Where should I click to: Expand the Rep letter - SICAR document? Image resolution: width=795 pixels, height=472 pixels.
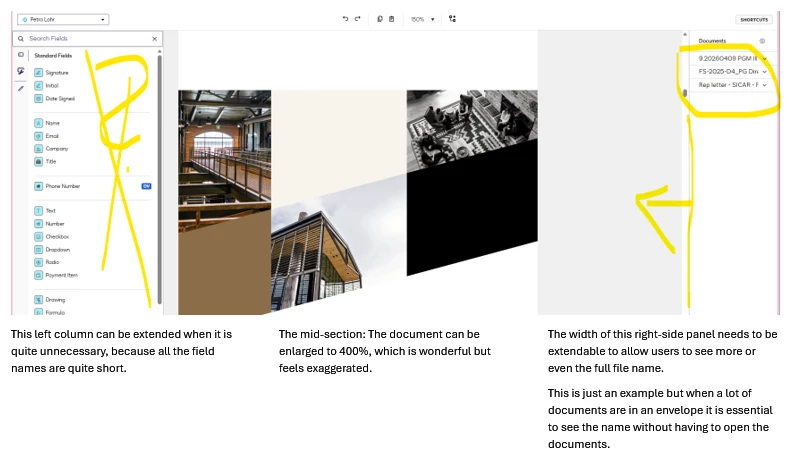[765, 85]
